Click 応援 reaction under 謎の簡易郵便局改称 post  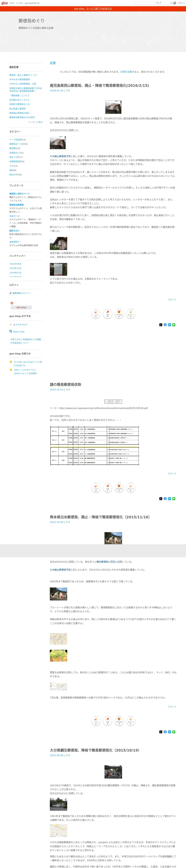pos(107,488)
